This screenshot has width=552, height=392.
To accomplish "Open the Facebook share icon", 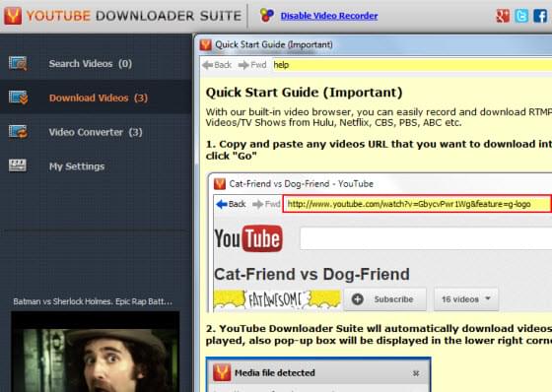I will click(x=540, y=16).
